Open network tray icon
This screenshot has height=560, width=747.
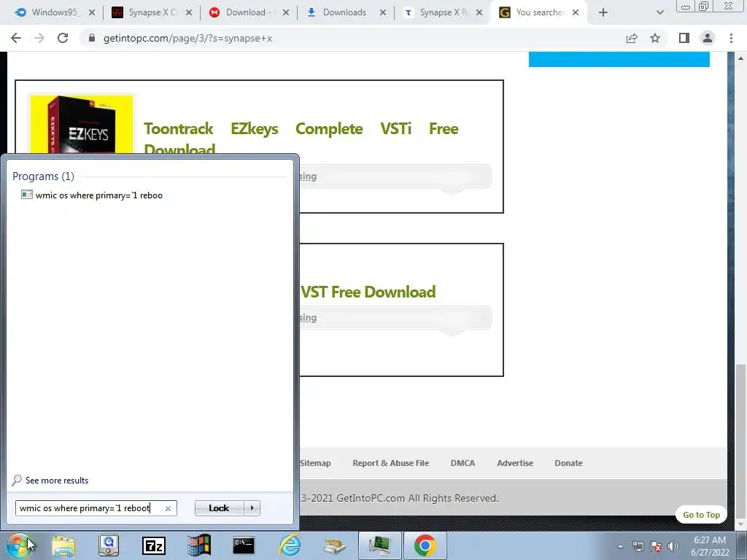(638, 546)
